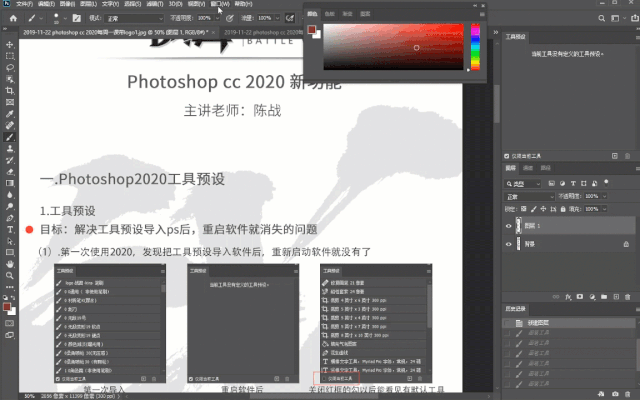Toggle airbrush build-up icon in options bar

pos(290,18)
